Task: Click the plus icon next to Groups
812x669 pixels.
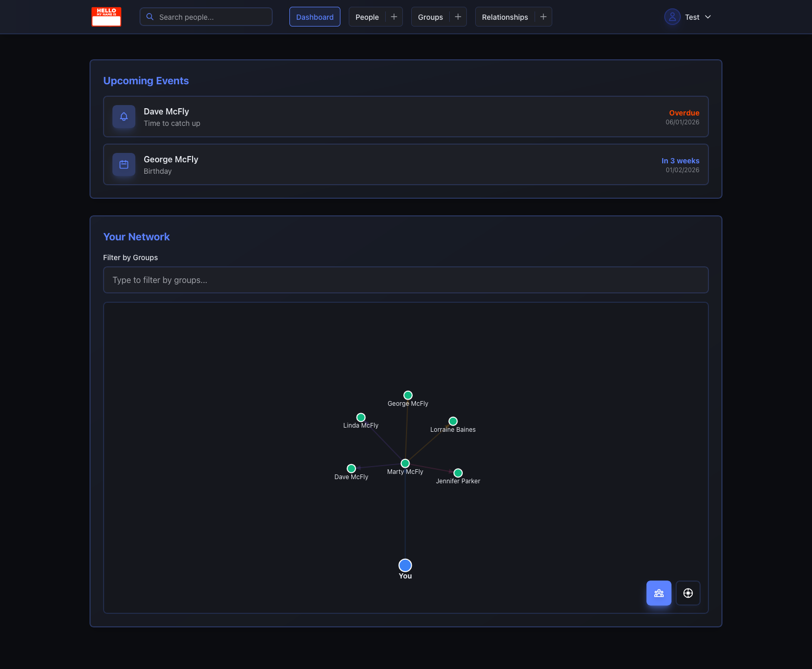Action: [x=458, y=17]
